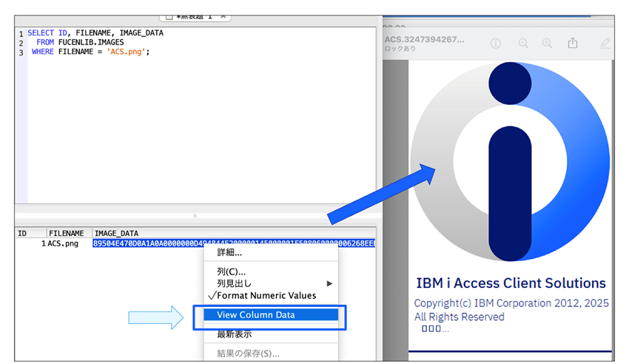Open 列(C)... from the context menu
Image resolution: width=629 pixels, height=364 pixels.
click(231, 272)
